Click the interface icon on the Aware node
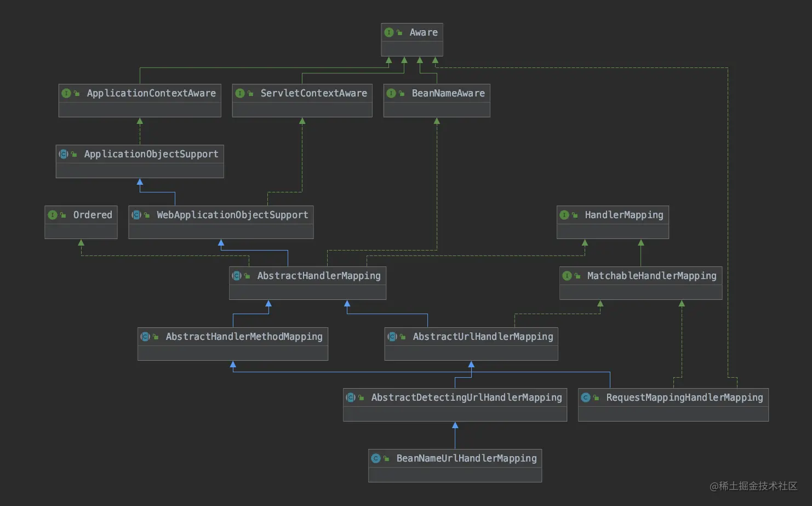812x506 pixels. coord(390,32)
